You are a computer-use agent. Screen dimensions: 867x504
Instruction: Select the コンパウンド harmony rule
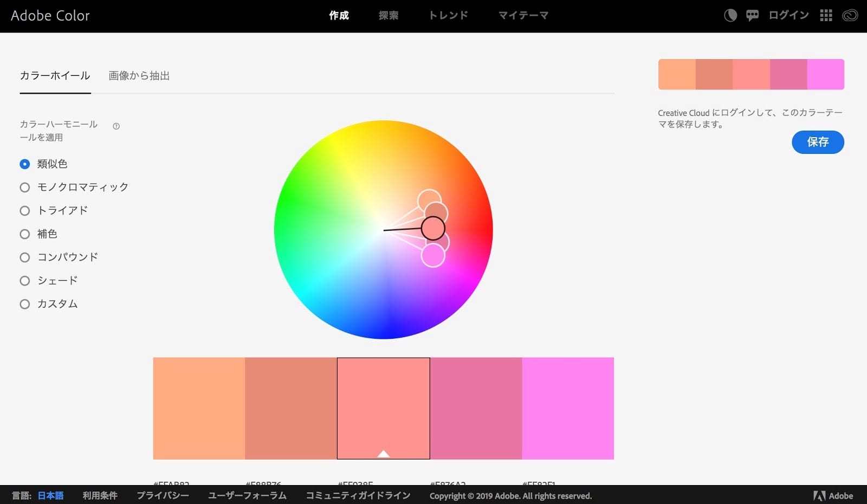(59, 257)
